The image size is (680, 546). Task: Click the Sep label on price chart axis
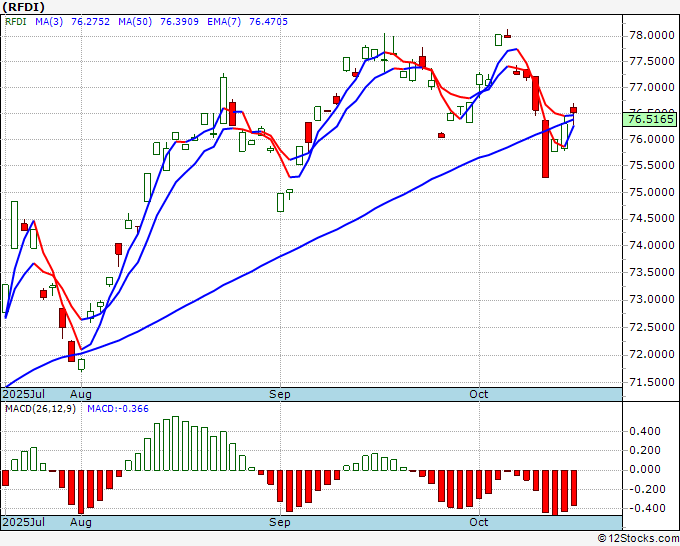(280, 394)
